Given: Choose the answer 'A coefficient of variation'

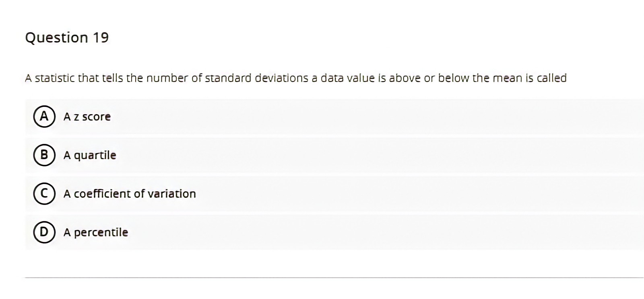Looking at the screenshot, I should click(x=130, y=194).
